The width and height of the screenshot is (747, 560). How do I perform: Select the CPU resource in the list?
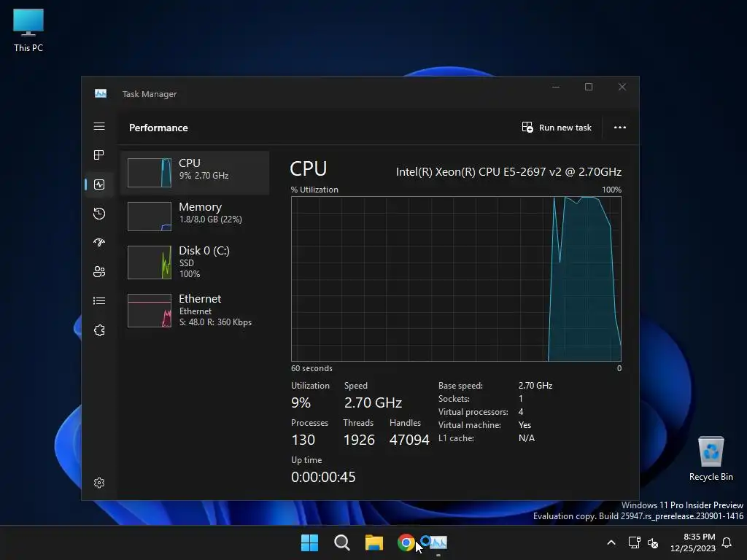[195, 172]
